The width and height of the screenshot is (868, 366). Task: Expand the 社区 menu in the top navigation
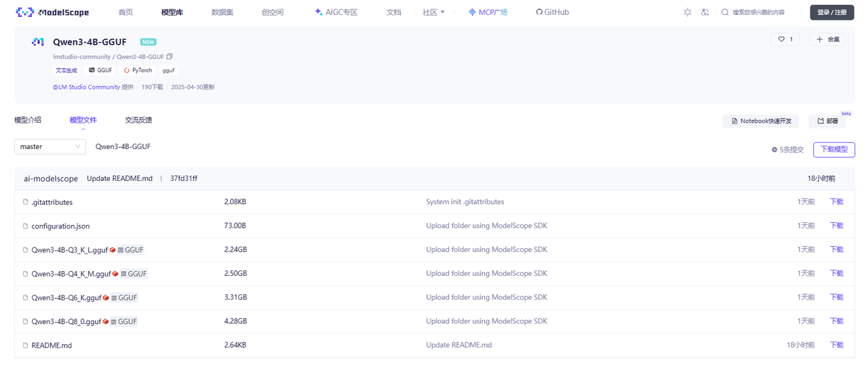coord(433,12)
